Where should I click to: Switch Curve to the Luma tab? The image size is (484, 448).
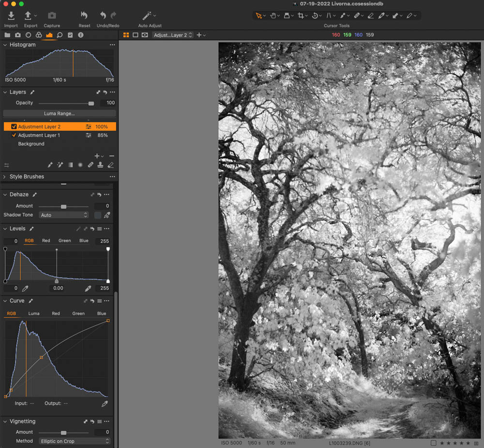[34, 314]
